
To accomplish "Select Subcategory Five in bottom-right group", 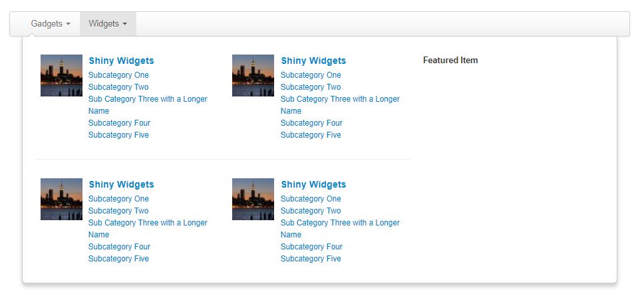I will pos(311,259).
